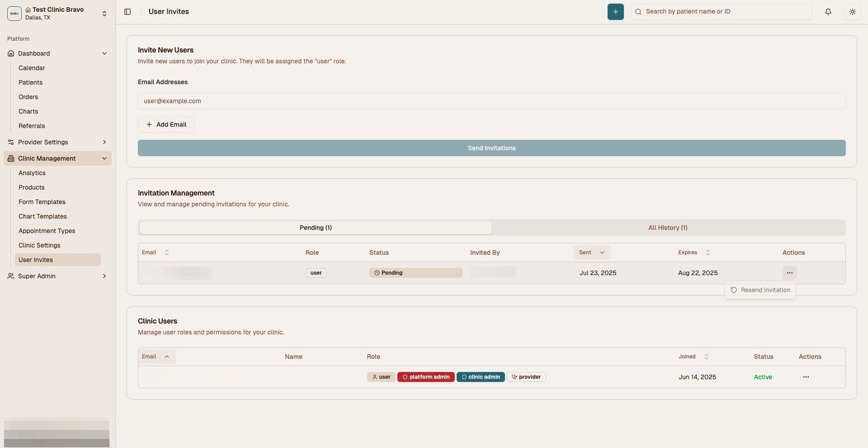Click the teal plus quick-add button
Viewport: 868px width, 448px height.
(615, 12)
